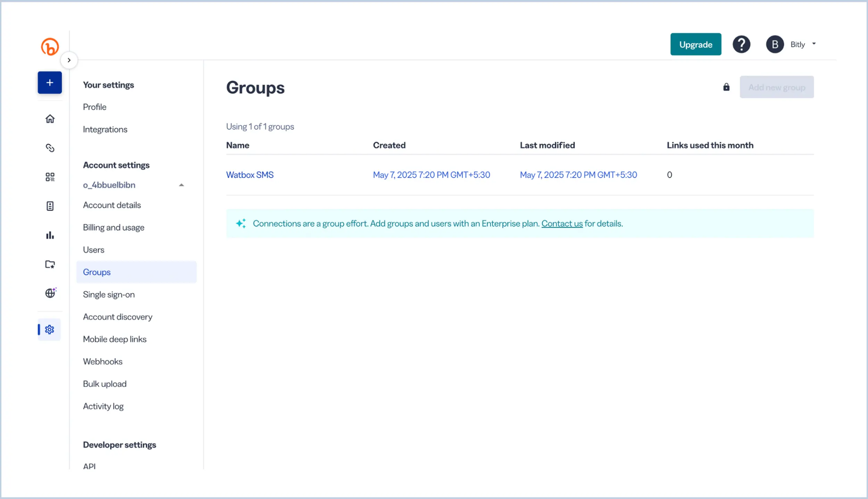The width and height of the screenshot is (868, 499).
Task: Open the Integrations settings page
Action: coord(105,129)
